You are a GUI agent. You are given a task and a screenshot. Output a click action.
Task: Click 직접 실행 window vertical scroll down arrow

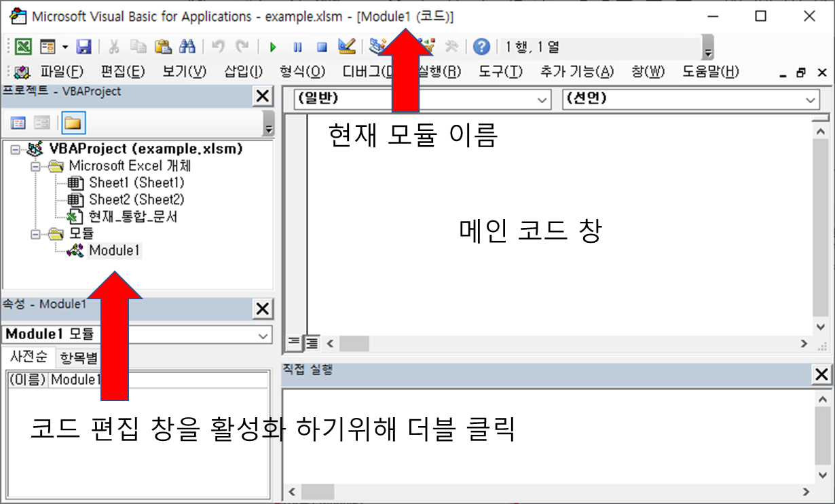823,476
